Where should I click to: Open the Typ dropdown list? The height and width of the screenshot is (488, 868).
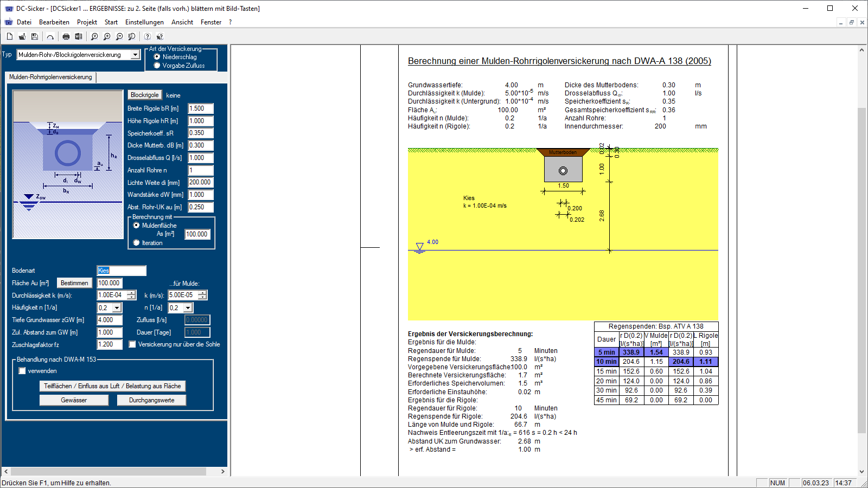pyautogui.click(x=135, y=55)
